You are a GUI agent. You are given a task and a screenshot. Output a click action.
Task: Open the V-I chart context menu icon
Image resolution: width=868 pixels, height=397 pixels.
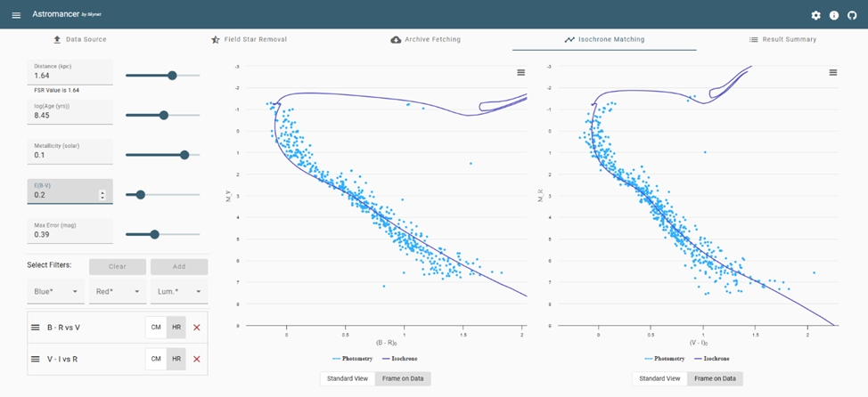(832, 72)
